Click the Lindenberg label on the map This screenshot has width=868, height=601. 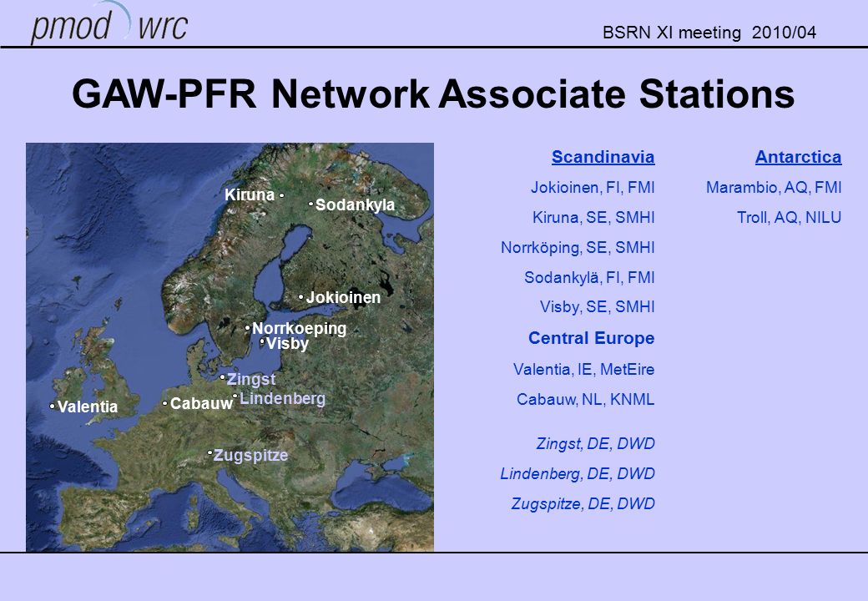[x=282, y=398]
